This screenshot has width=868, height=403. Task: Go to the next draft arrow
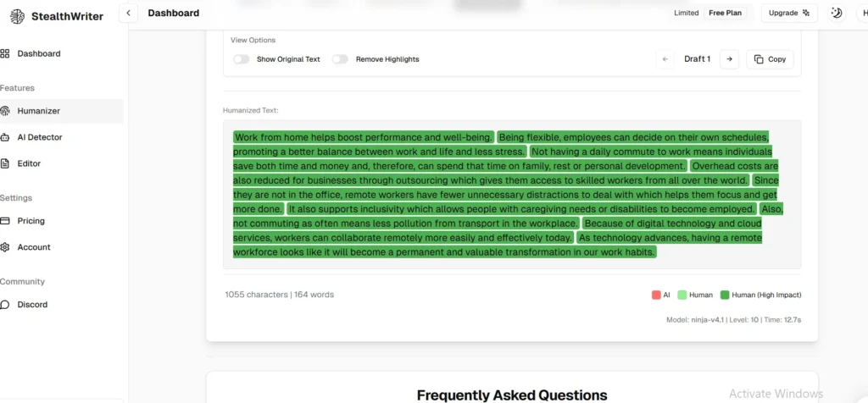(729, 59)
